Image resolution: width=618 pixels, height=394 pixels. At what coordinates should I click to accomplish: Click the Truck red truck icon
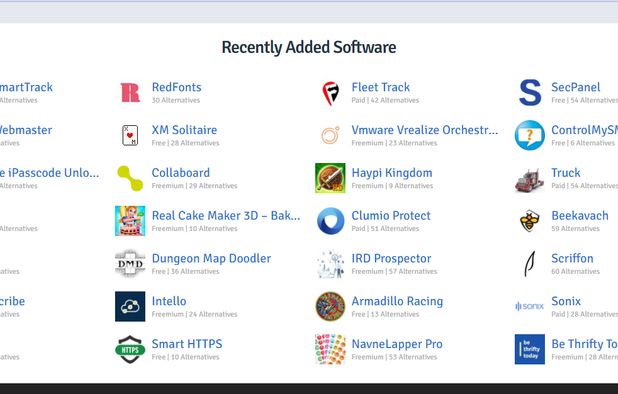(530, 180)
